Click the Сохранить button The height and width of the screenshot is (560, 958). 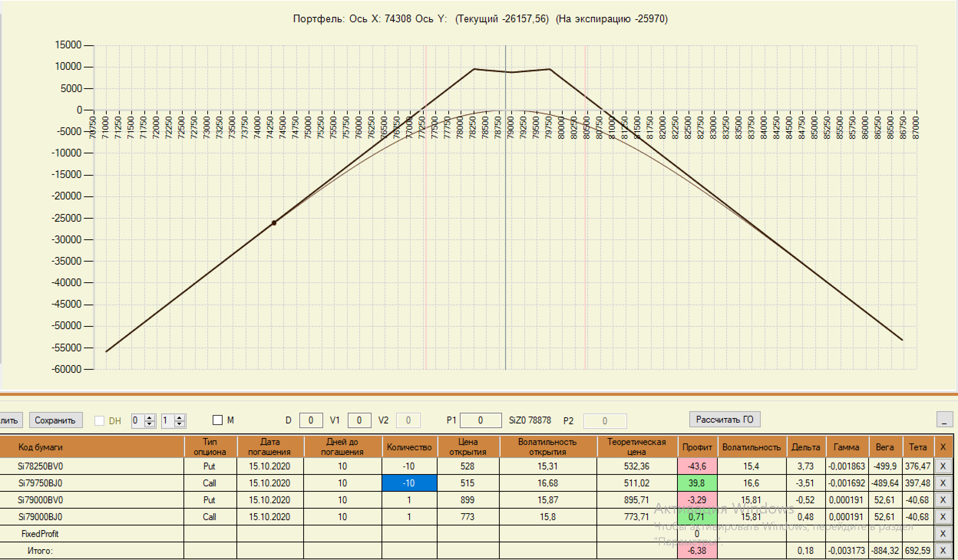click(55, 420)
